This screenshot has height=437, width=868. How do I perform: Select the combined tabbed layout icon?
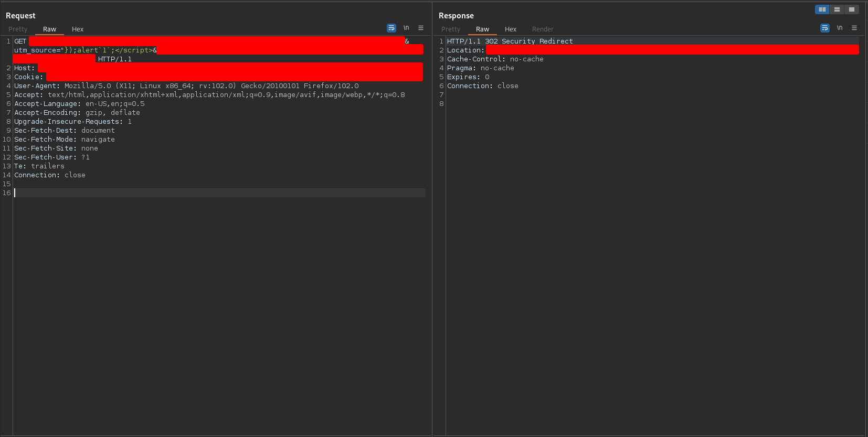[852, 9]
